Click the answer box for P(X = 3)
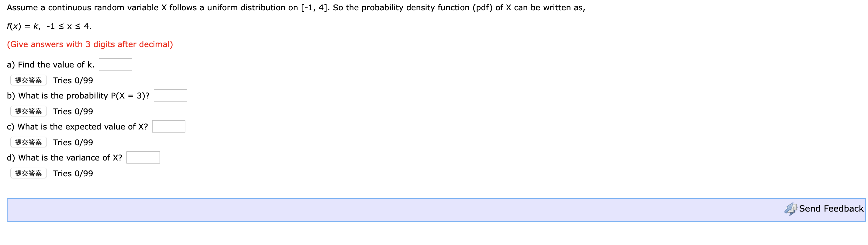 (170, 95)
